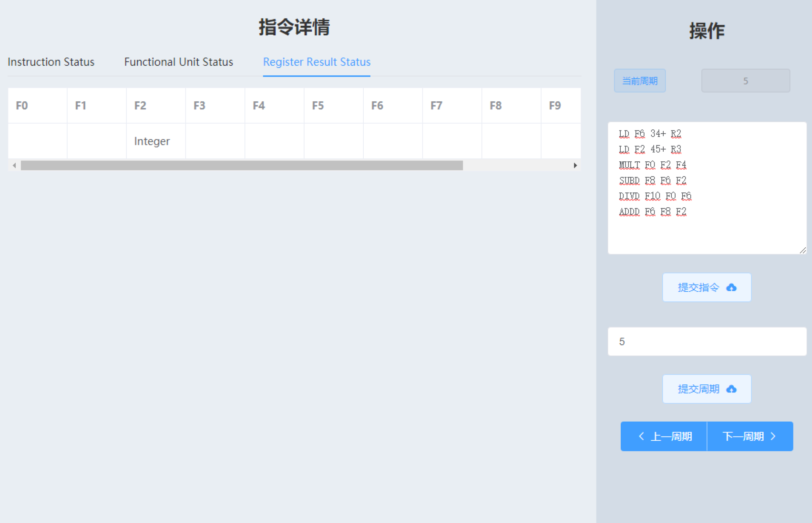This screenshot has height=523, width=812.
Task: Click the 指令详情 heading
Action: [294, 27]
